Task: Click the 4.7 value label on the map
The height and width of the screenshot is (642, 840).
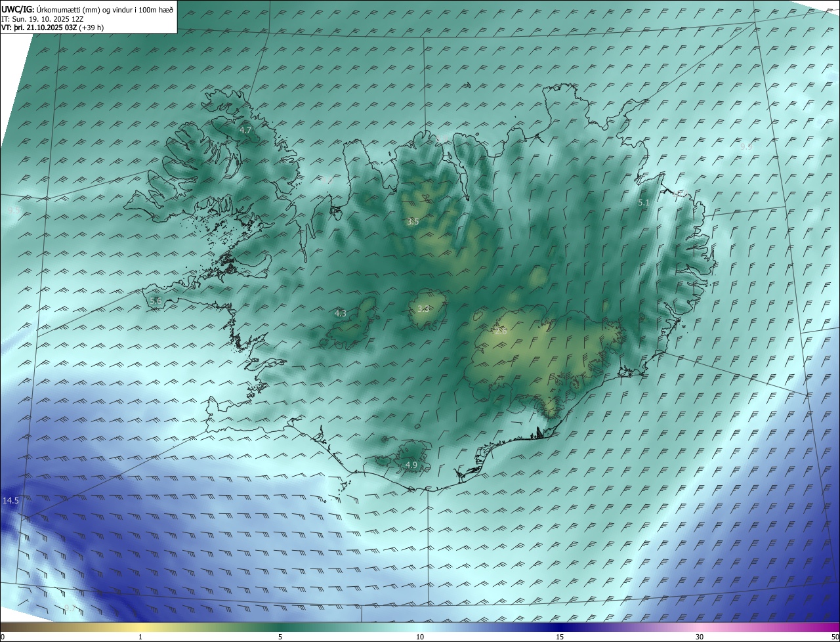Action: click(245, 131)
